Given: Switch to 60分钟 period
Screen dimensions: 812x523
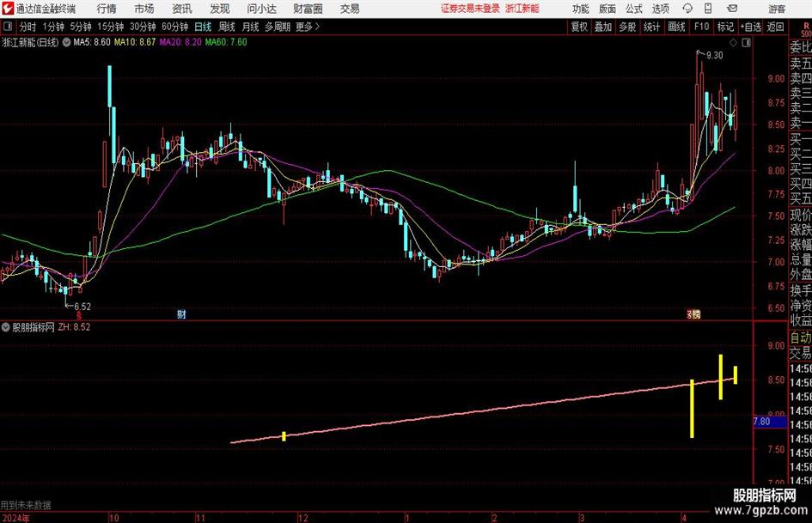Looking at the screenshot, I should (174, 27).
